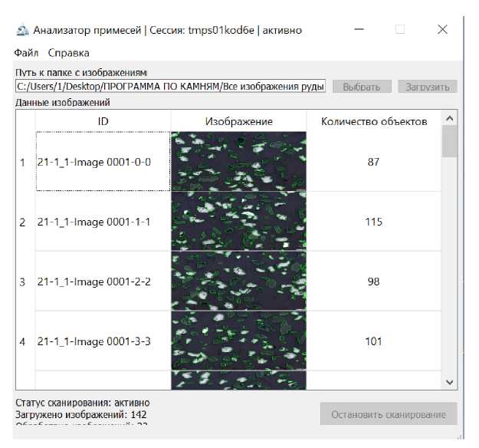Click the folder path input field
This screenshot has height=448, width=479.
170,87
